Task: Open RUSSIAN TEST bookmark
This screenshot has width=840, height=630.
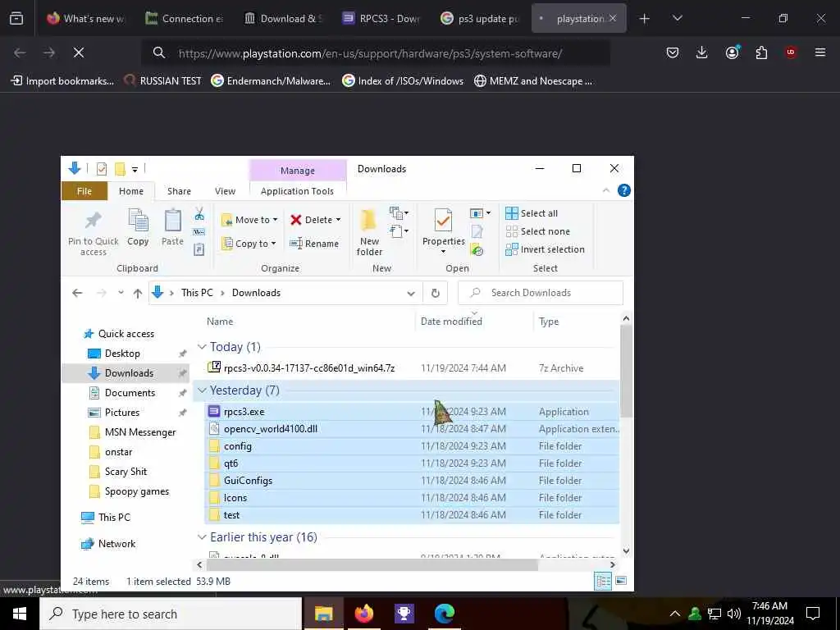Action: coord(163,81)
